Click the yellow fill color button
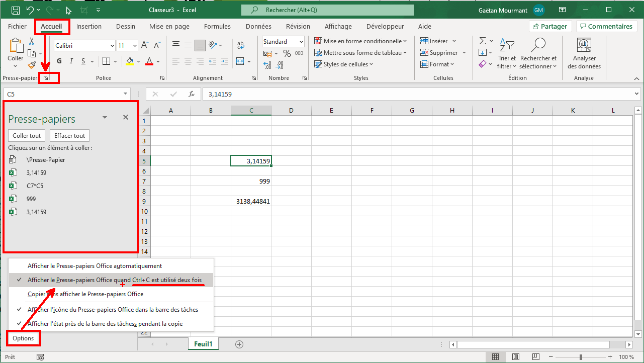 pyautogui.click(x=130, y=61)
